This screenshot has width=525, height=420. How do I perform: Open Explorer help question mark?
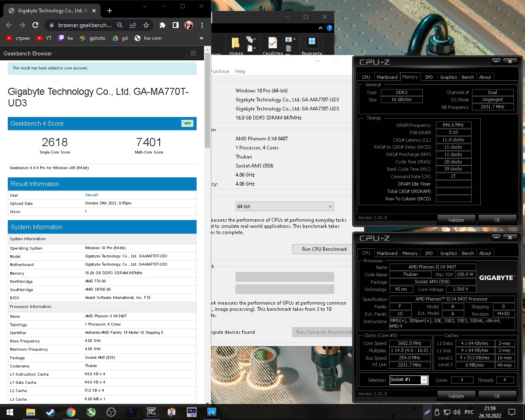click(x=330, y=28)
